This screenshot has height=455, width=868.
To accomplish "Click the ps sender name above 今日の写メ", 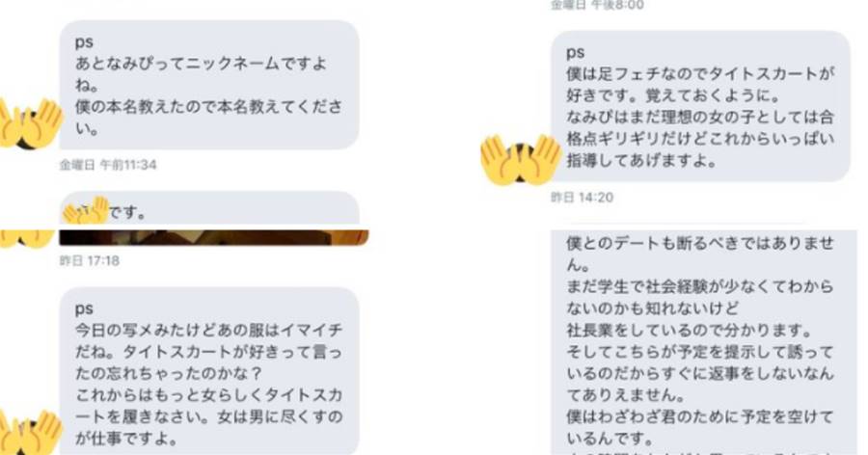I will pyautogui.click(x=84, y=308).
